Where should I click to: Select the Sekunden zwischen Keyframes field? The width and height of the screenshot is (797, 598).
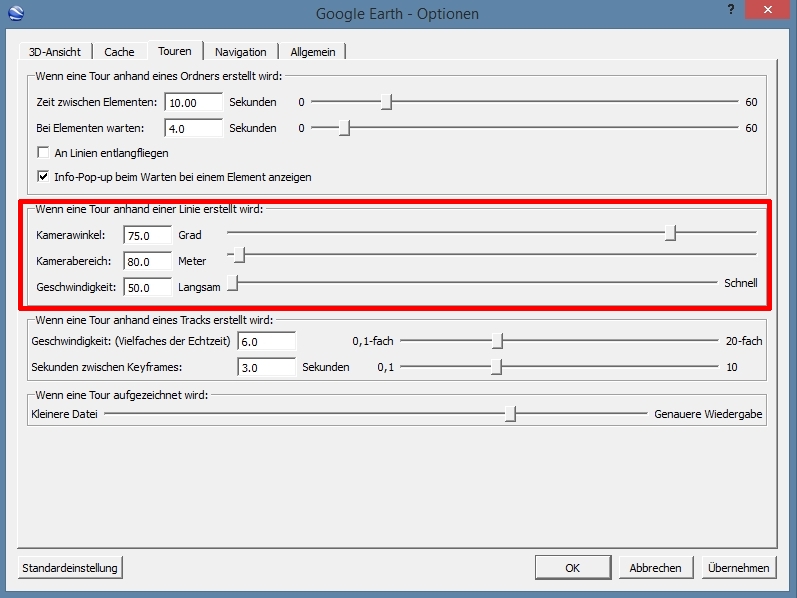267,367
